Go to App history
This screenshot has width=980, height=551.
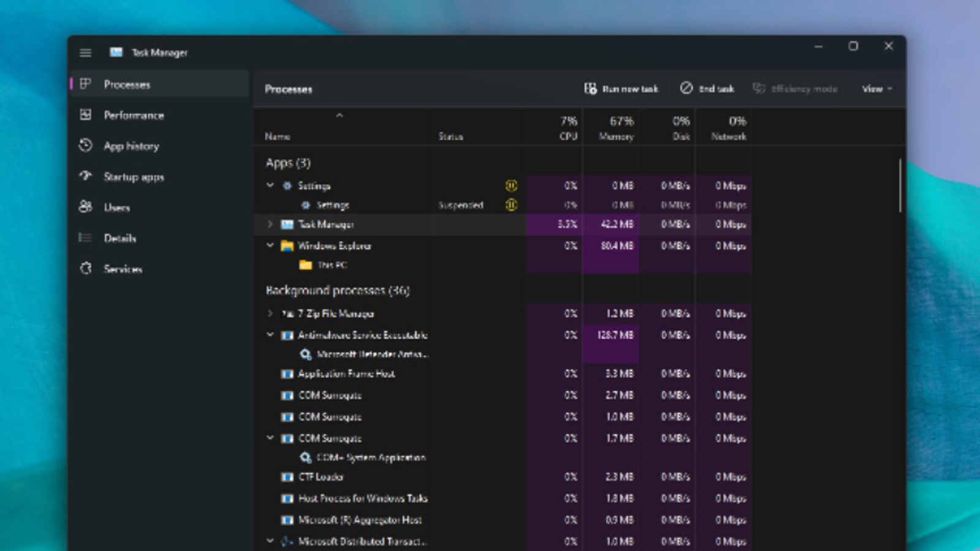click(x=159, y=146)
